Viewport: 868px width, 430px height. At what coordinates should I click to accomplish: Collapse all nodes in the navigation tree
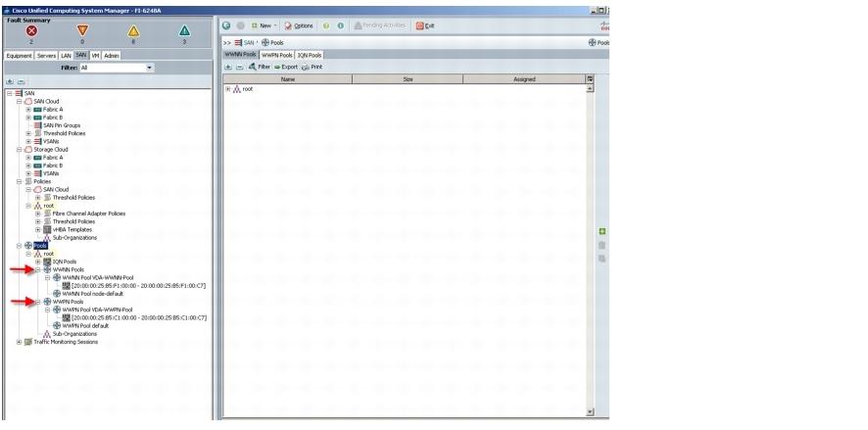[21, 81]
